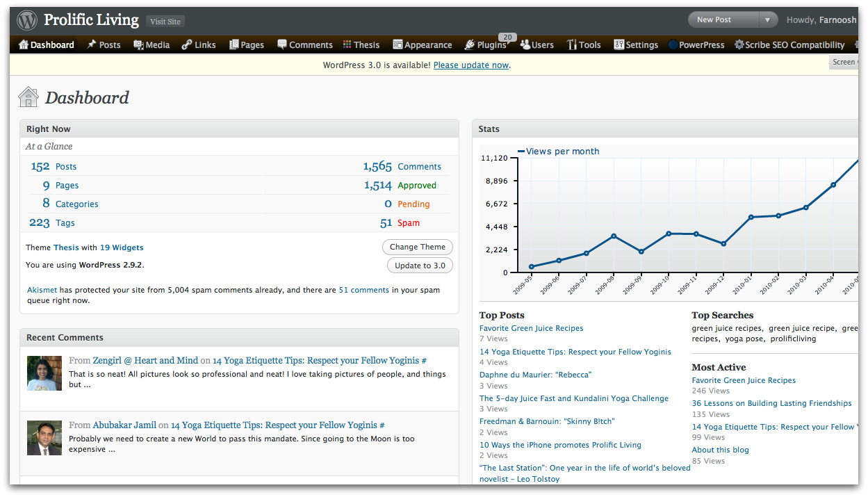Click the Media icon in menu

tap(138, 44)
